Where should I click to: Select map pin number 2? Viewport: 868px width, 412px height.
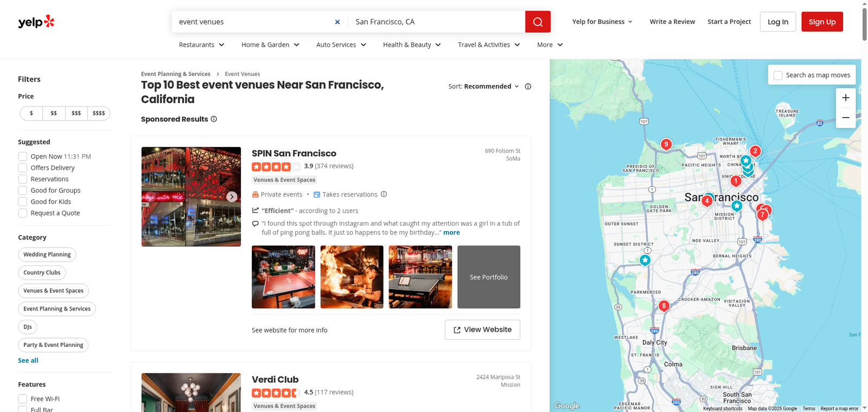(755, 151)
